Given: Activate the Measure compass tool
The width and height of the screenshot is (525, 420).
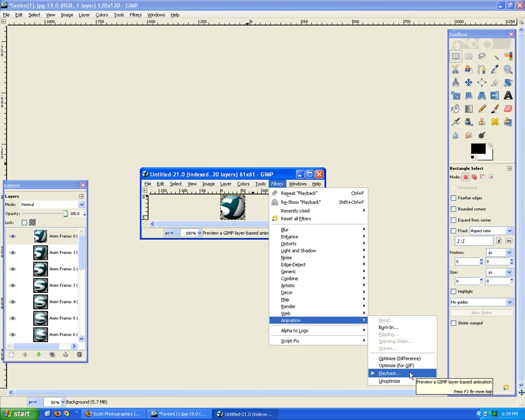Looking at the screenshot, I should (x=455, y=83).
